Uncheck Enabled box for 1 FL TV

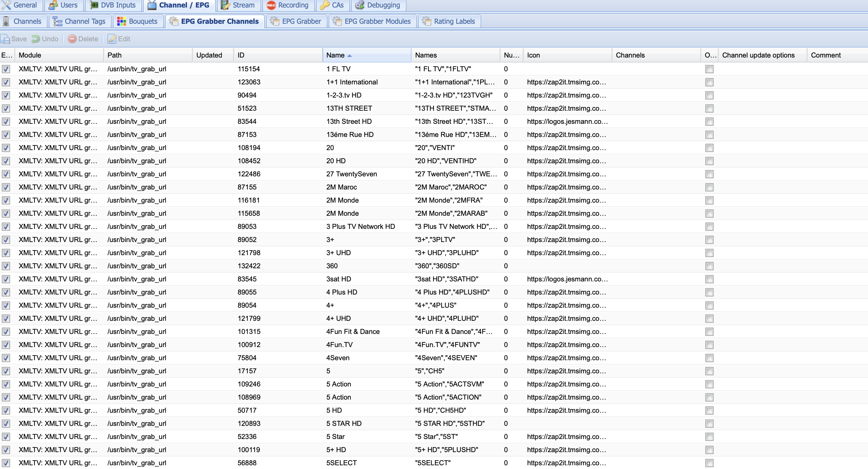(6, 69)
